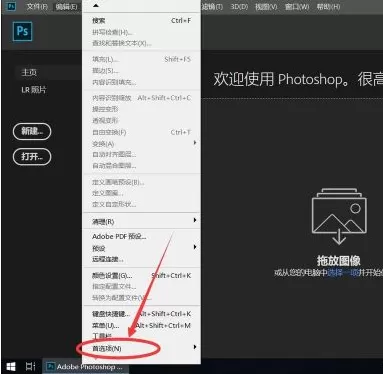383x374 pixels.
Task: Choose 透视变形 menu item
Action: 141,120
